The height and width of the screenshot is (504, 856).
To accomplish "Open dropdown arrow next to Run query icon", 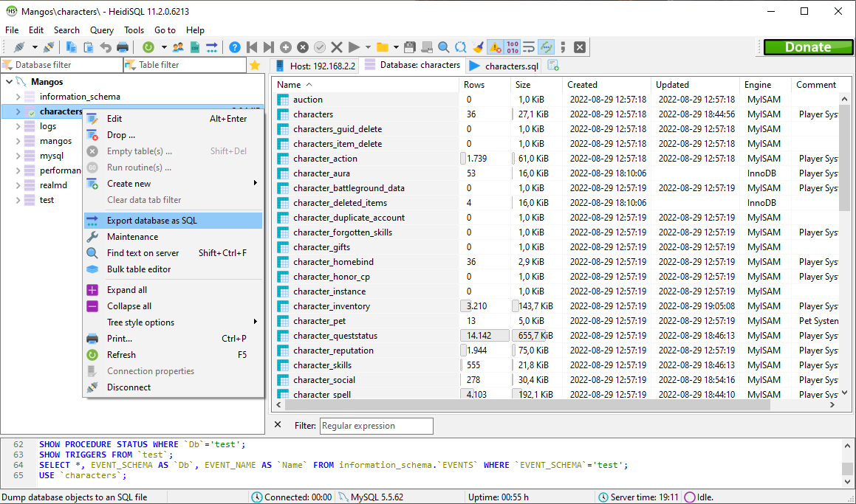I will 368,47.
